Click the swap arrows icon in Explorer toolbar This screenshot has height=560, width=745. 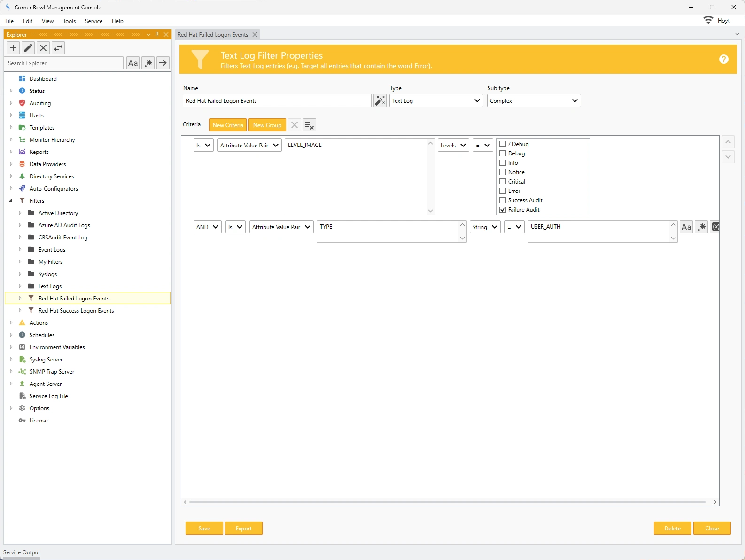tap(58, 48)
